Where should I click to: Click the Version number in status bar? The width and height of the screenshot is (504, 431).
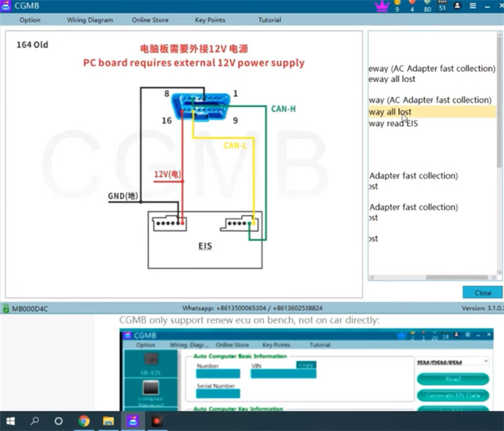(x=482, y=308)
